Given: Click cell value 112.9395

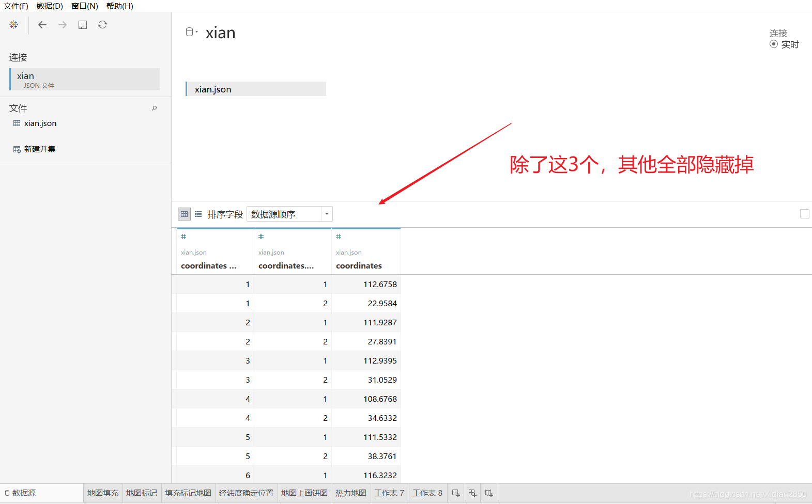Looking at the screenshot, I should pos(380,360).
